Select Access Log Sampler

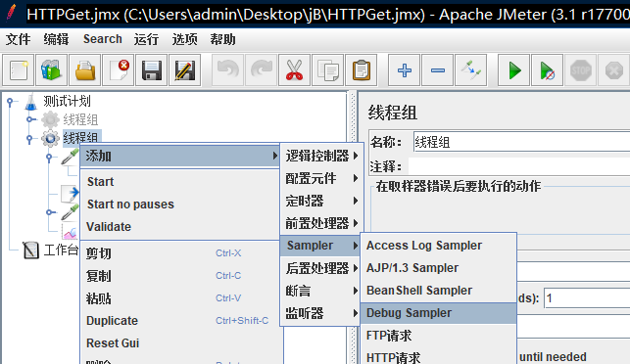438,246
